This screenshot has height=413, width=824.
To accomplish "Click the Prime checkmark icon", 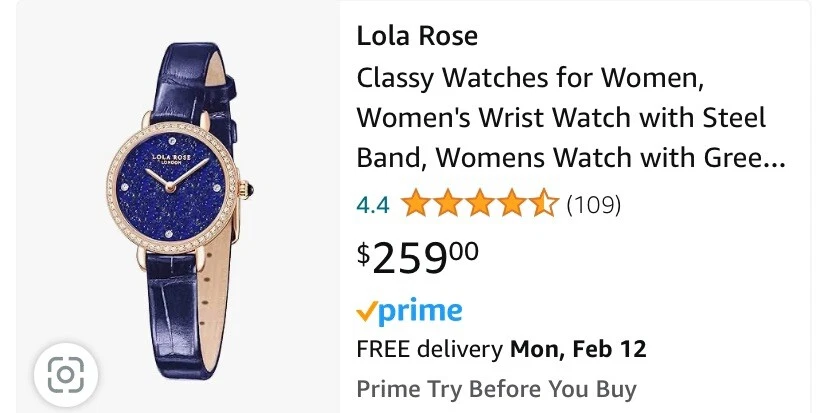I will coord(365,311).
